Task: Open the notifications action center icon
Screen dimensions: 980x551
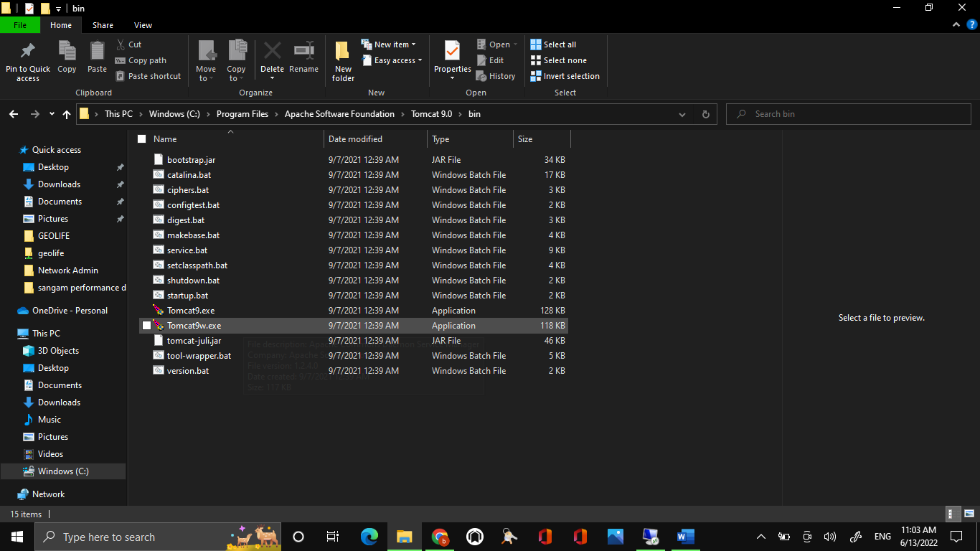Action: pos(956,537)
